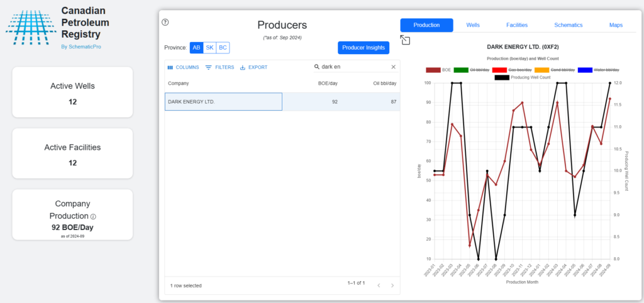The height and width of the screenshot is (303, 644).
Task: Select the AB province toggle
Action: point(196,48)
